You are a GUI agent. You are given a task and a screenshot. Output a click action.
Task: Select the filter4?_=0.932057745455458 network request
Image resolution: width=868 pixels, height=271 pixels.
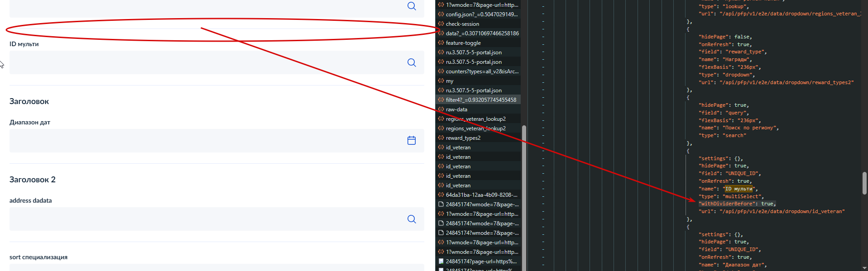tap(478, 100)
